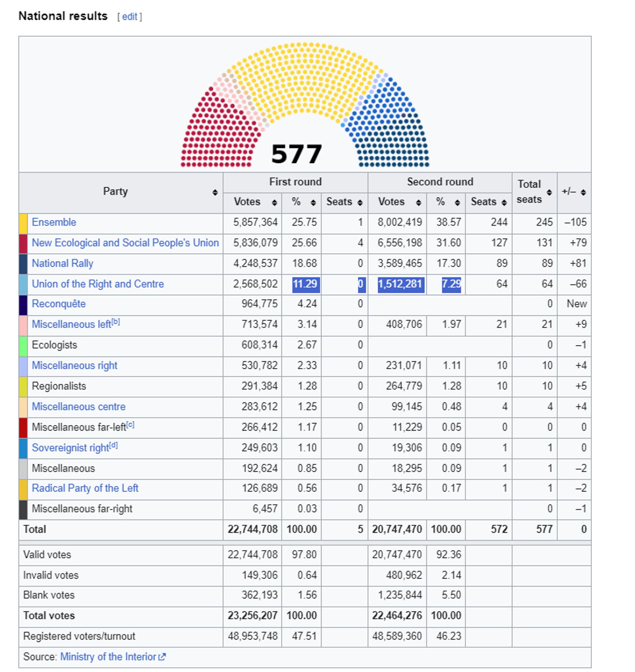Click the dark blue National Rally swatch
Viewport: 635px width, 672px height.
[x=23, y=265]
